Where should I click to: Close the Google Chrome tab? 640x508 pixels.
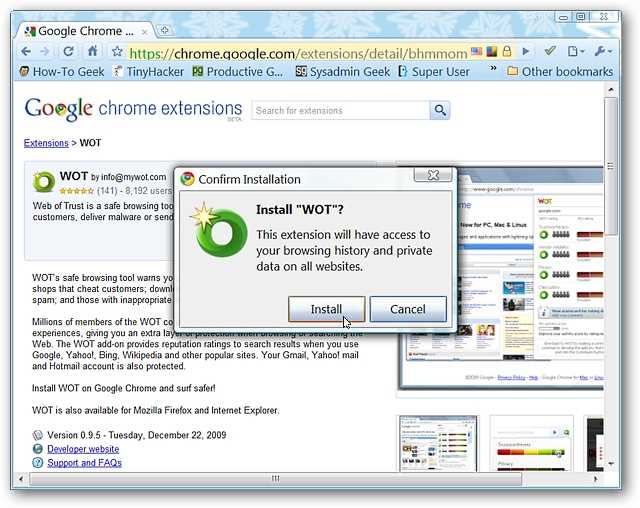[x=144, y=31]
